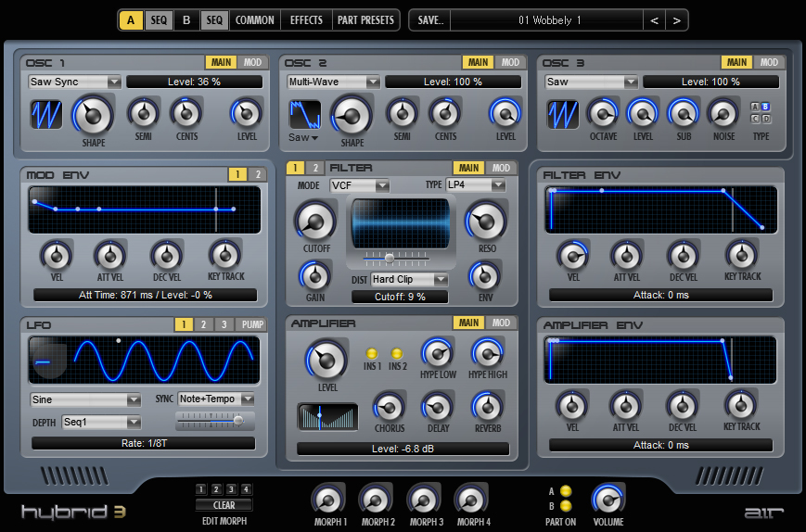Click the amplifier Reverb knob

(x=486, y=406)
